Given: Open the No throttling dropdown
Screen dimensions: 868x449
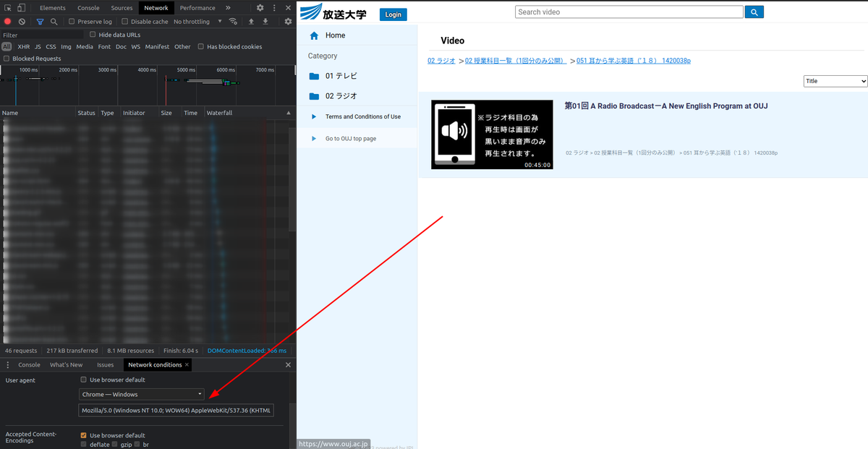Looking at the screenshot, I should [196, 22].
